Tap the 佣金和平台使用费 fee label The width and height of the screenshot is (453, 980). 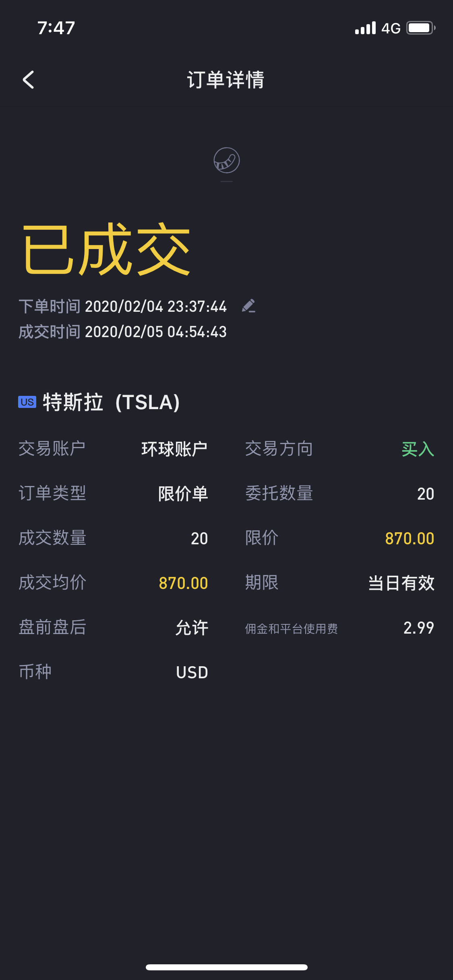(x=291, y=628)
